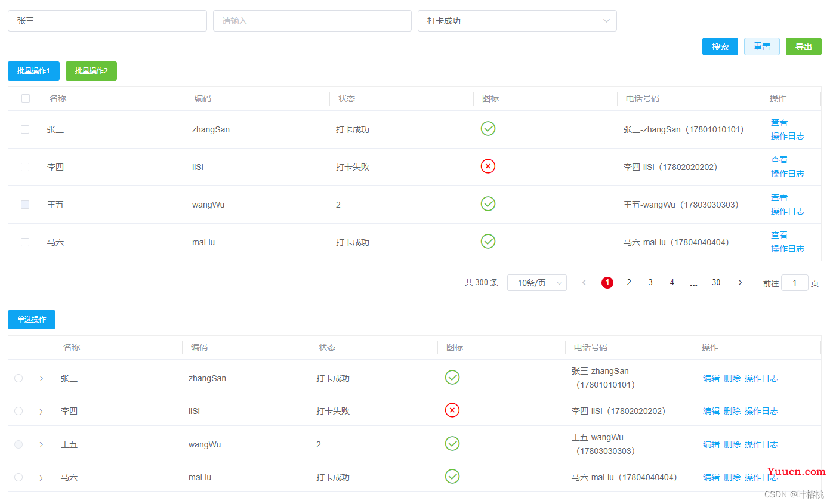833x504 pixels.
Task: Click the green 批量操作2 button
Action: pyautogui.click(x=91, y=71)
